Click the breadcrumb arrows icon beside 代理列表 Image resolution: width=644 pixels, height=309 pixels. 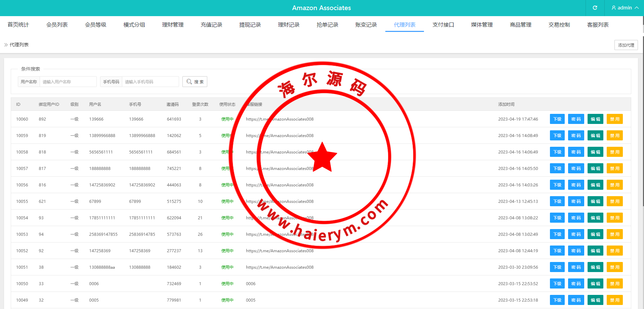tap(6, 45)
